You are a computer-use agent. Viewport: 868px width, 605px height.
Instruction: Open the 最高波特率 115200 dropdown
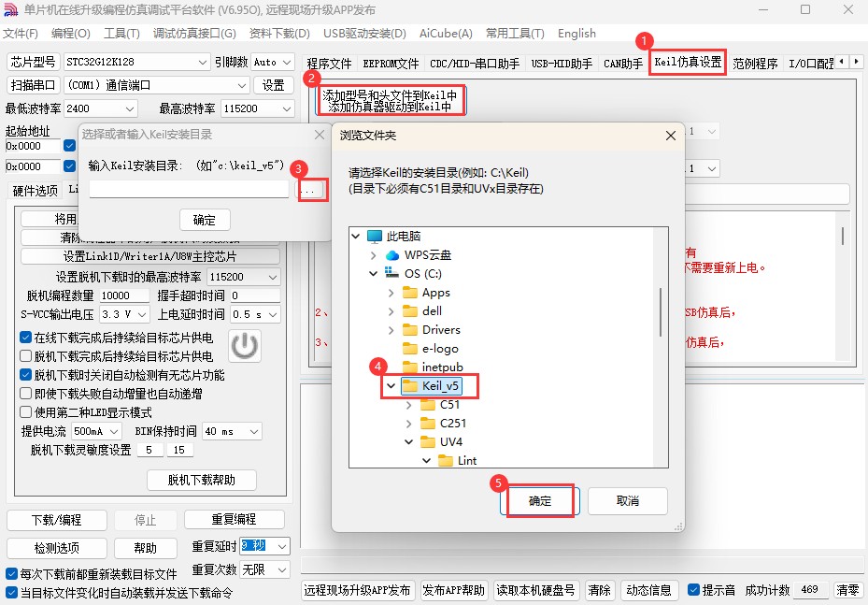point(258,108)
